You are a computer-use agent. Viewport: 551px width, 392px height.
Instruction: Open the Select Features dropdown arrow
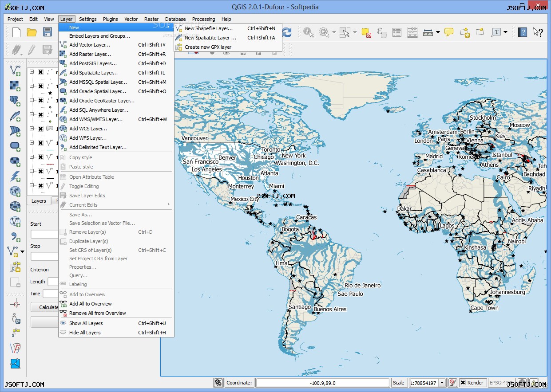point(355,32)
